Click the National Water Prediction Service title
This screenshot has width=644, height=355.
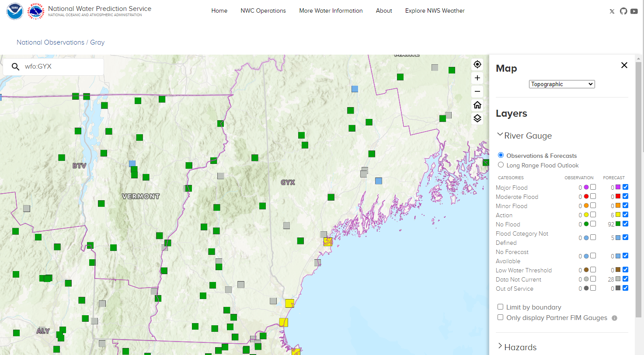(100, 9)
